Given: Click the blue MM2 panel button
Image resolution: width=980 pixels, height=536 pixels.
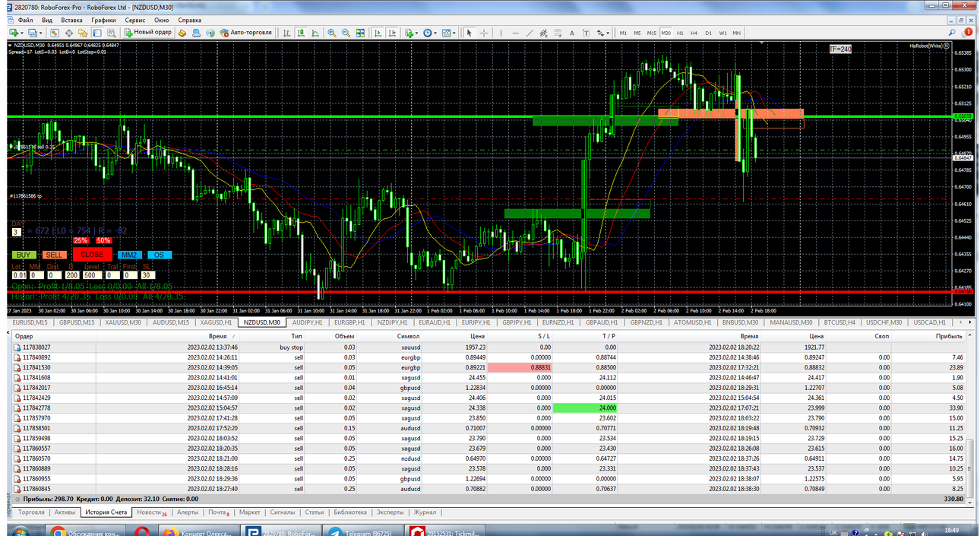Looking at the screenshot, I should pyautogui.click(x=129, y=255).
